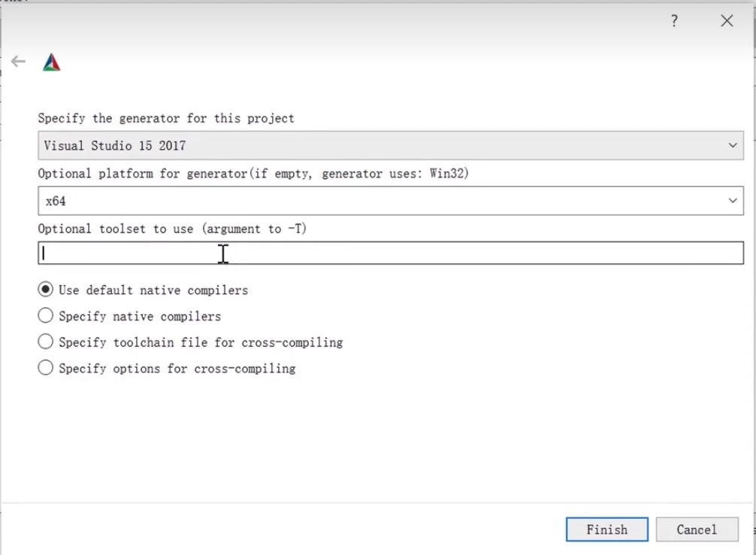Image resolution: width=756 pixels, height=555 pixels.
Task: Select Specify native compilers radio button
Action: [46, 316]
